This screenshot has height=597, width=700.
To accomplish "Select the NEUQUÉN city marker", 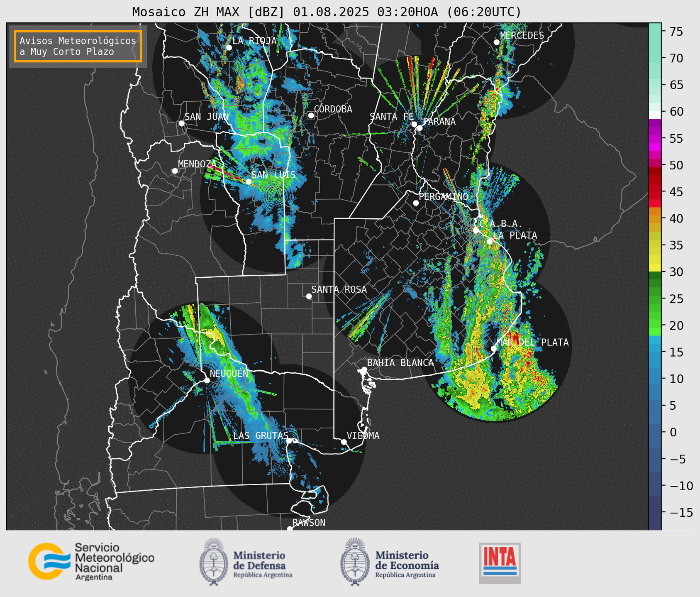I will pyautogui.click(x=207, y=380).
